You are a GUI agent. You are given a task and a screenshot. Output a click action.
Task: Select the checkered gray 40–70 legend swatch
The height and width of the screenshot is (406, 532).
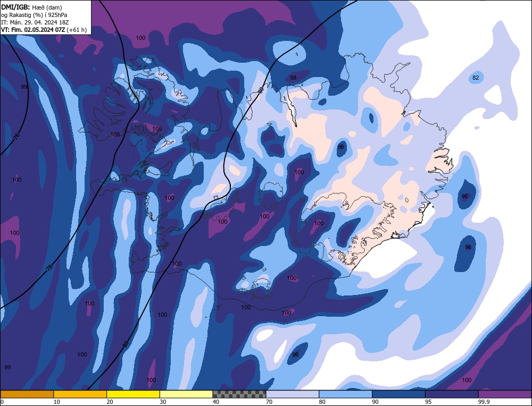239,394
